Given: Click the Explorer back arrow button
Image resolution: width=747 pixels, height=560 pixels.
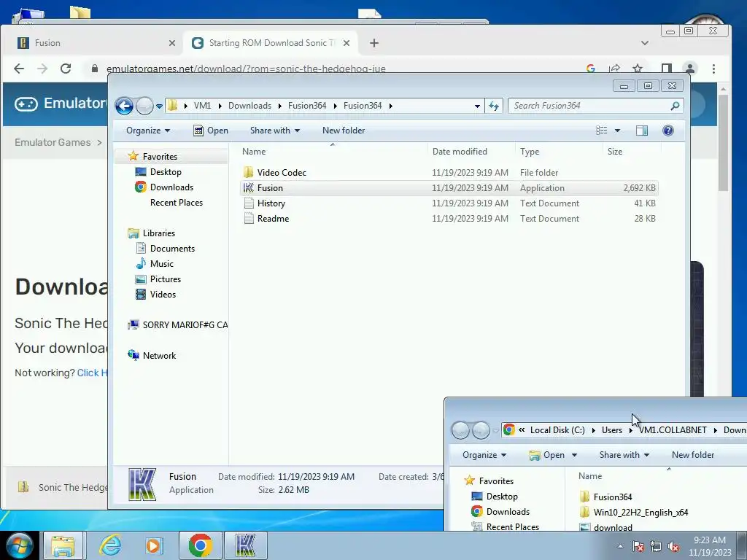Looking at the screenshot, I should tap(124, 106).
